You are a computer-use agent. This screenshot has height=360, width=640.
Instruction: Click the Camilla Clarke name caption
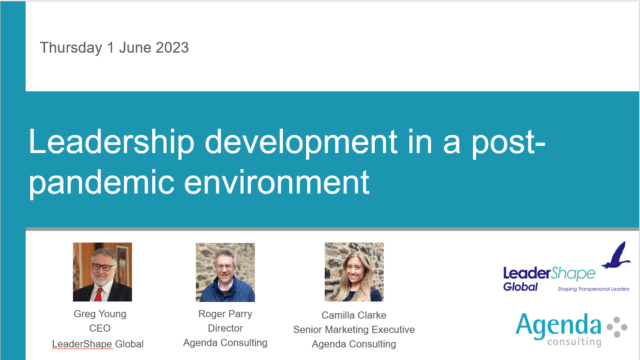pos(354,315)
